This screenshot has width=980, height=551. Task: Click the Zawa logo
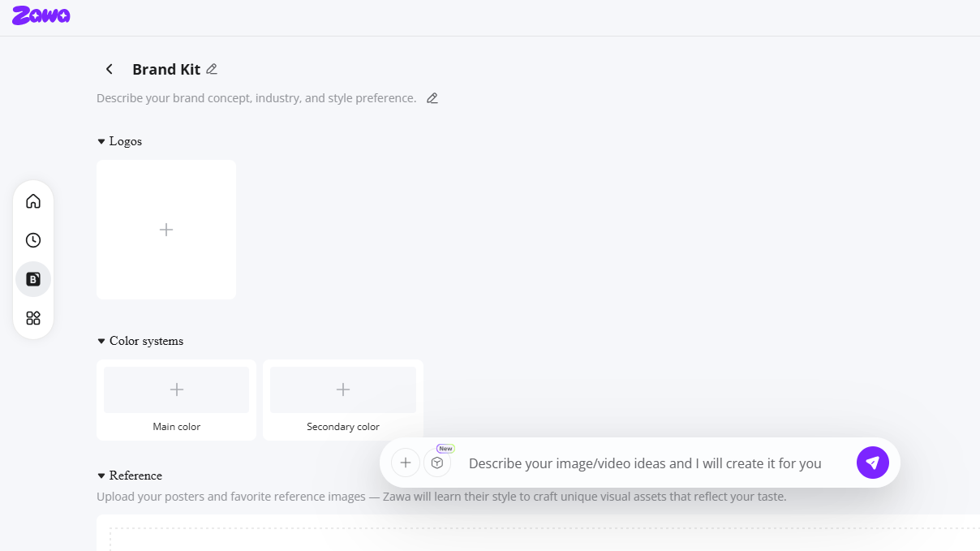tap(41, 15)
